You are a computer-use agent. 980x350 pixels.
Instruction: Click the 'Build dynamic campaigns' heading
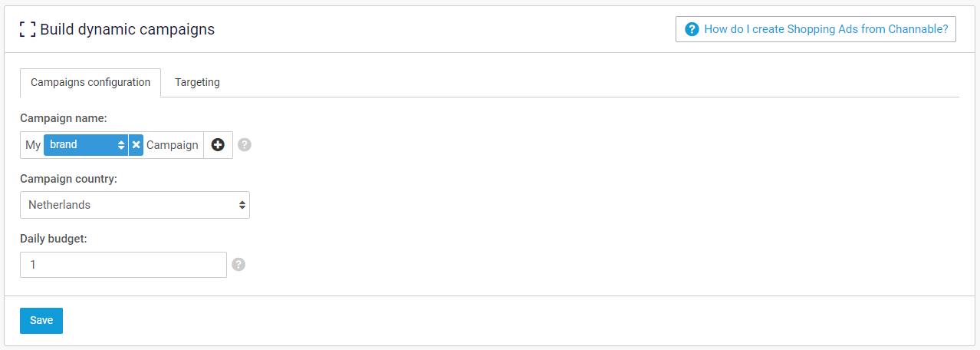127,29
